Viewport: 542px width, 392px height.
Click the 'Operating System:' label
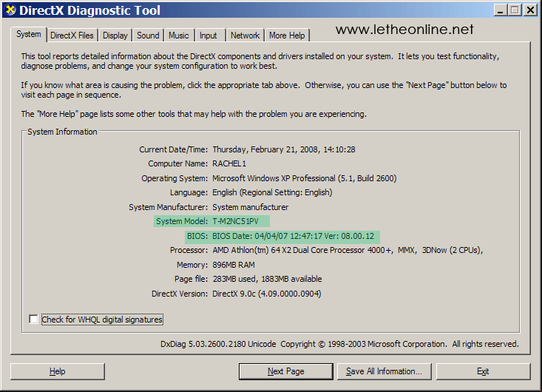pyautogui.click(x=175, y=178)
